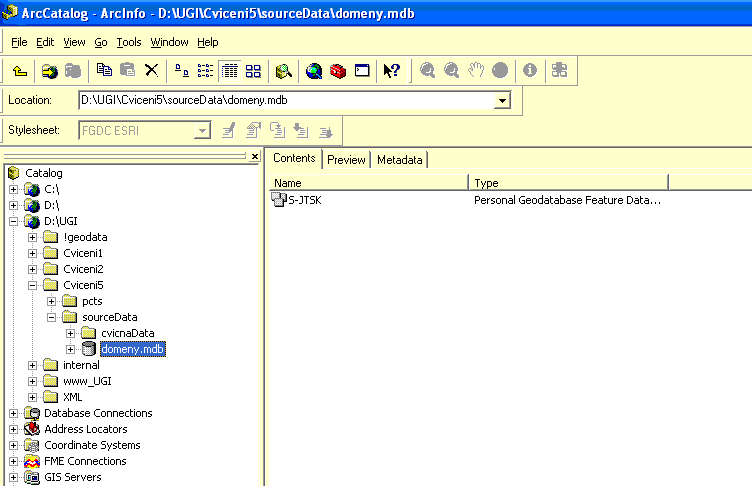Switch to Large Icons view

click(x=181, y=71)
